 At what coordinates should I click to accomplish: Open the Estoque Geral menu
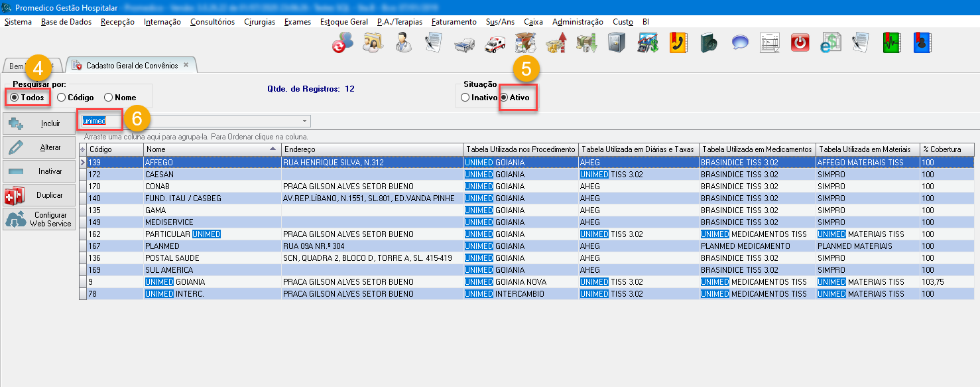343,22
